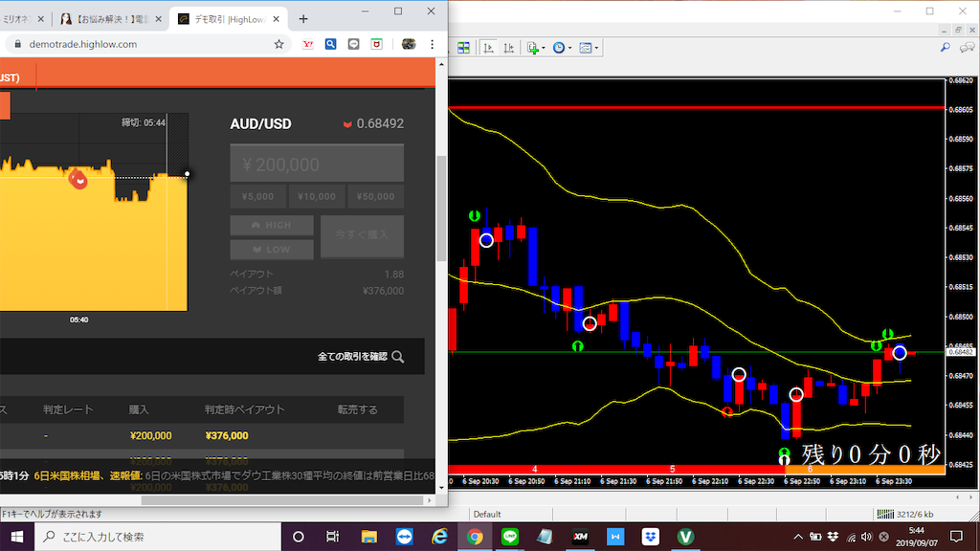This screenshot has height=551, width=980.
Task: Click the green price line on MT4 chart
Action: [x=697, y=352]
